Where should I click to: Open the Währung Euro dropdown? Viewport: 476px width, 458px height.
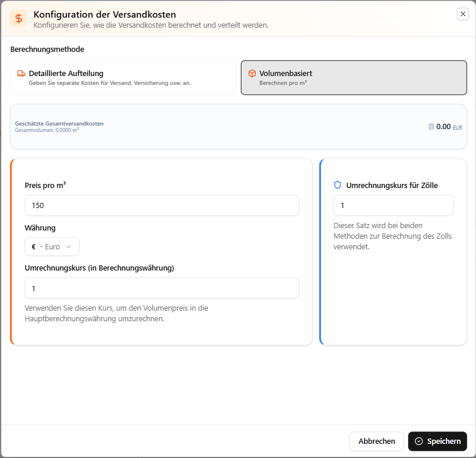point(52,246)
